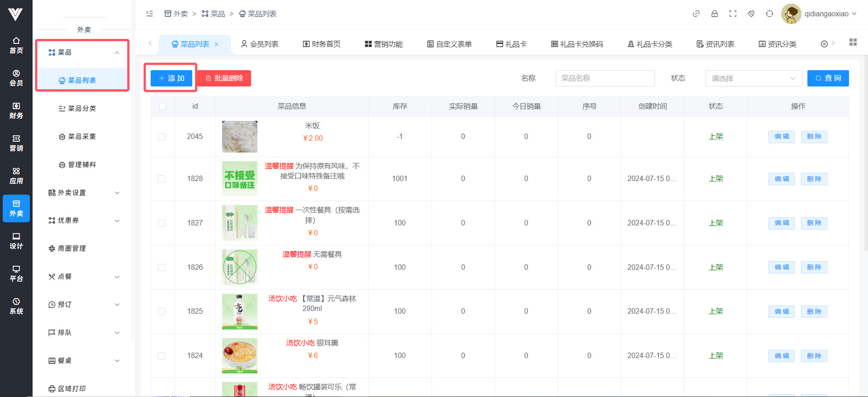Click the blue 添加 button
This screenshot has height=397, width=868.
(x=171, y=78)
